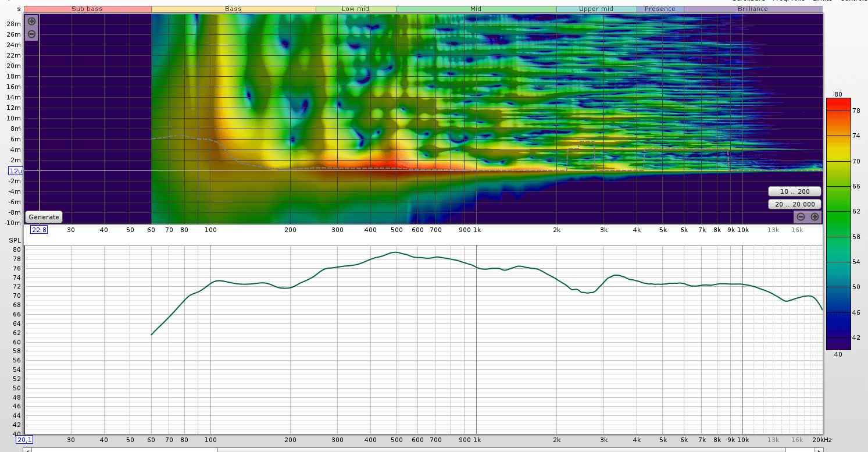Click the 16k label under the spectrogram

coord(796,230)
